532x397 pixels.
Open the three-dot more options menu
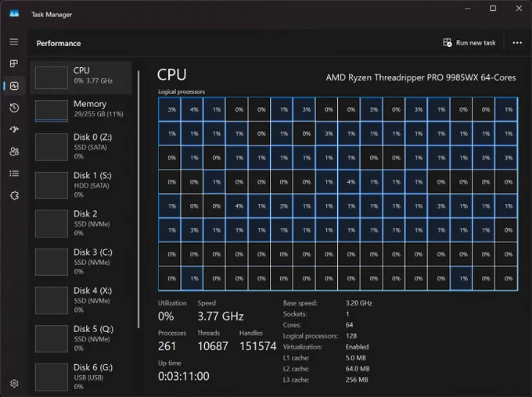(517, 43)
